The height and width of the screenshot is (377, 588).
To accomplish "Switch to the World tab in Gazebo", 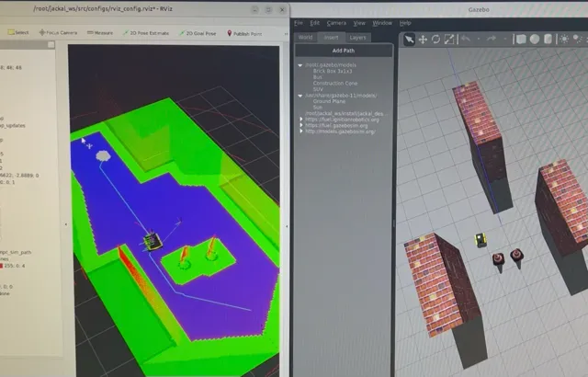I will (306, 37).
